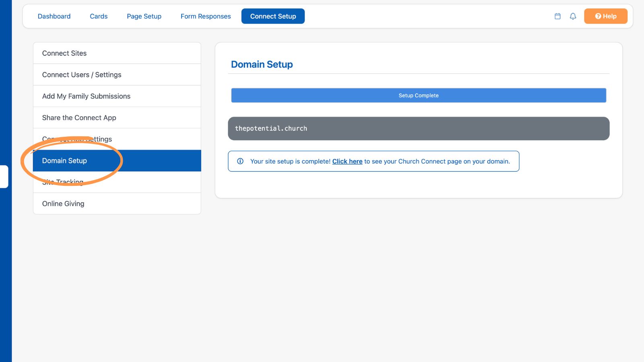Select the Connect Setup tab
This screenshot has height=362, width=644.
pyautogui.click(x=273, y=16)
